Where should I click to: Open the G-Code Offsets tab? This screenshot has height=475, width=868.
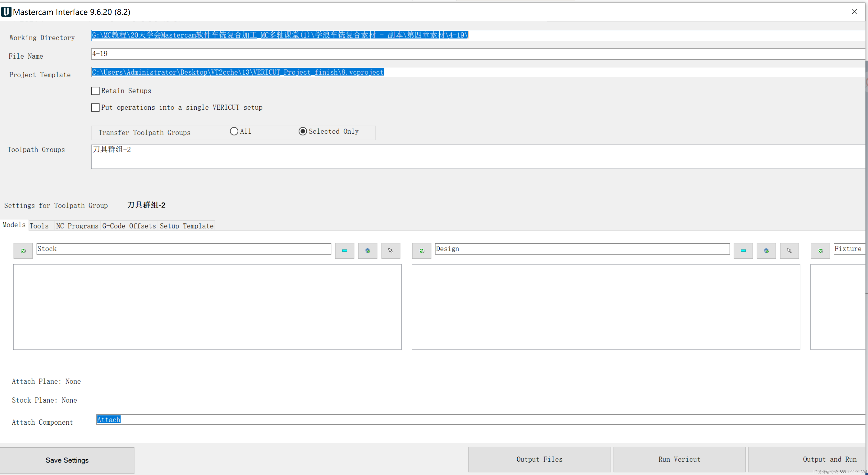pyautogui.click(x=129, y=226)
